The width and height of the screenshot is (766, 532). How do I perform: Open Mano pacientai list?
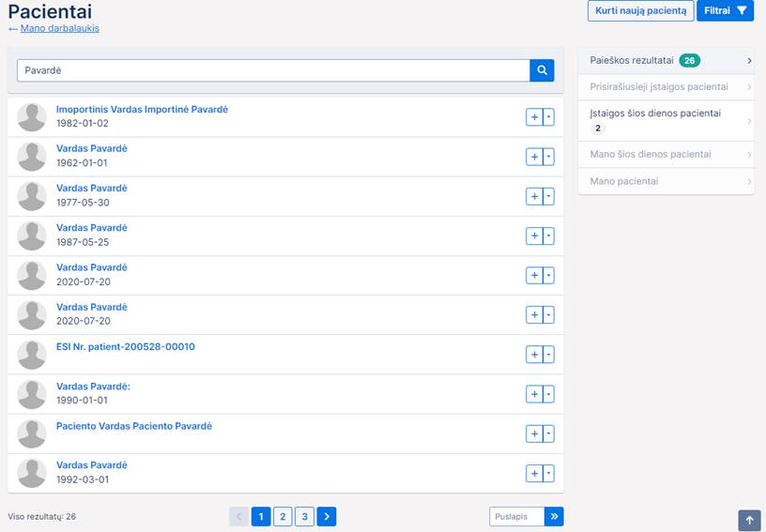tap(666, 181)
